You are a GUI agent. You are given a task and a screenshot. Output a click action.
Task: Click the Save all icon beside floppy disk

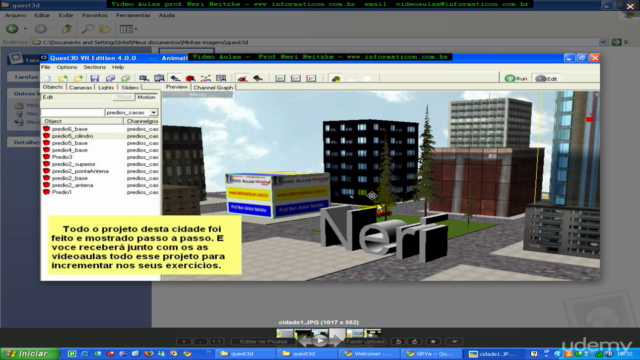pos(110,78)
